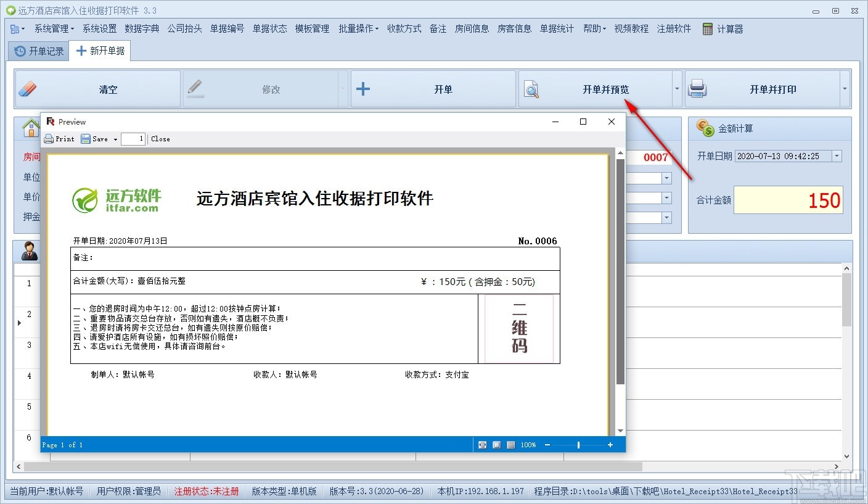Click 注册软件 in the menu bar

point(674,28)
